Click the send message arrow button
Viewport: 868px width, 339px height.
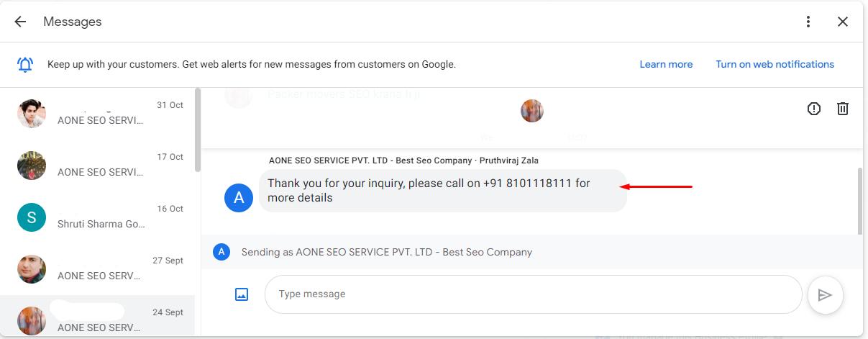(x=825, y=294)
